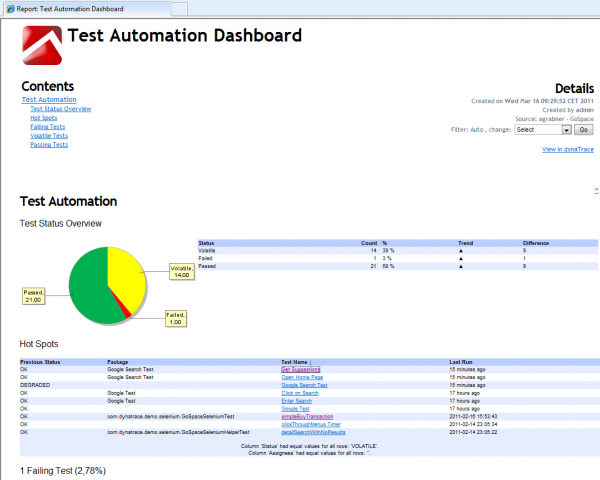
Task: Sort by Previous Status column header
Action: click(40, 362)
